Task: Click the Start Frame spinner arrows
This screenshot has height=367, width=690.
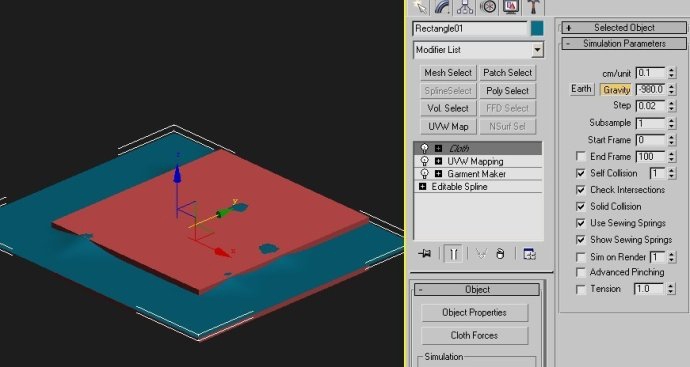Action: click(x=672, y=140)
